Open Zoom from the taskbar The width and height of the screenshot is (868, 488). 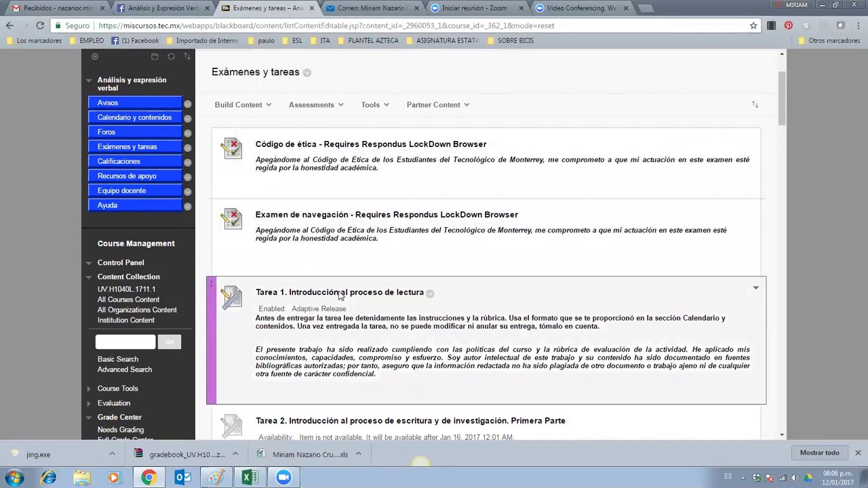pos(283,478)
